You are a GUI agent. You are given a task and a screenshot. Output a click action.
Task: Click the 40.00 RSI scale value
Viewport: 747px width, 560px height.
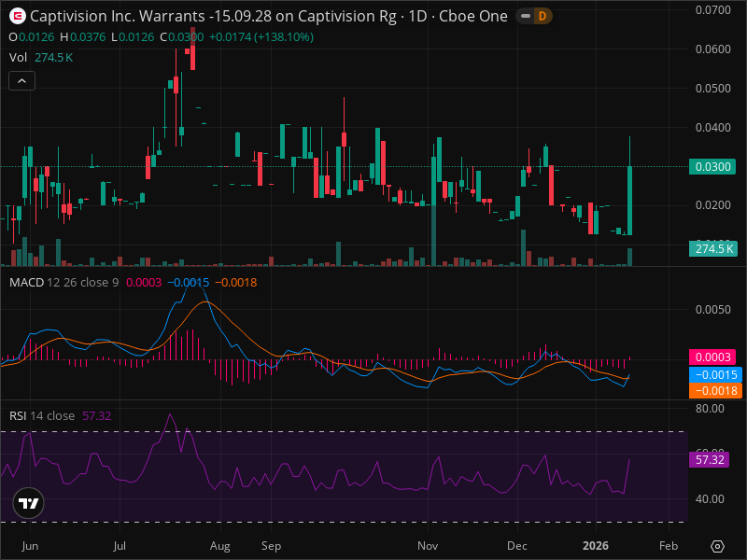coord(710,499)
